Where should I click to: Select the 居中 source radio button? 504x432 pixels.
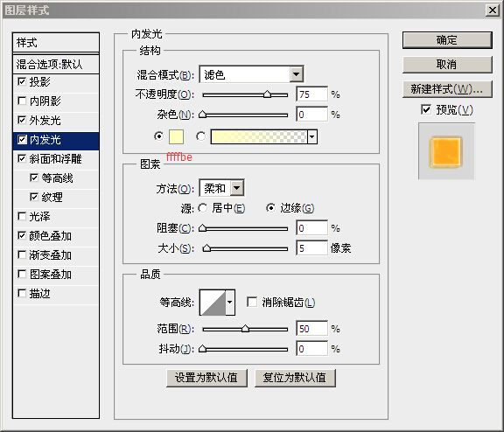click(203, 208)
